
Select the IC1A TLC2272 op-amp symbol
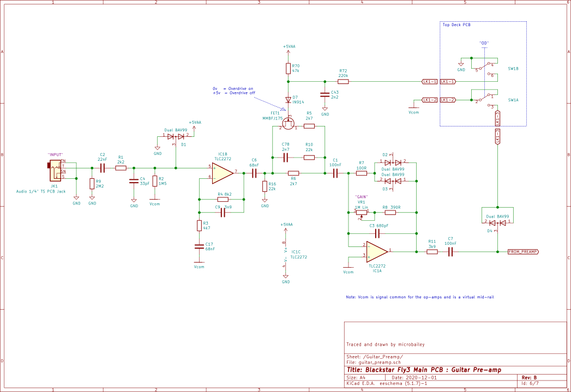click(376, 251)
